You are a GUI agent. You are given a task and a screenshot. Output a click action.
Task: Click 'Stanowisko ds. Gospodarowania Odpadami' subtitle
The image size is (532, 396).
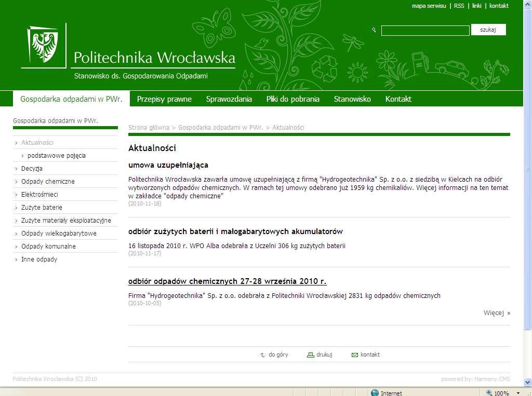click(141, 76)
